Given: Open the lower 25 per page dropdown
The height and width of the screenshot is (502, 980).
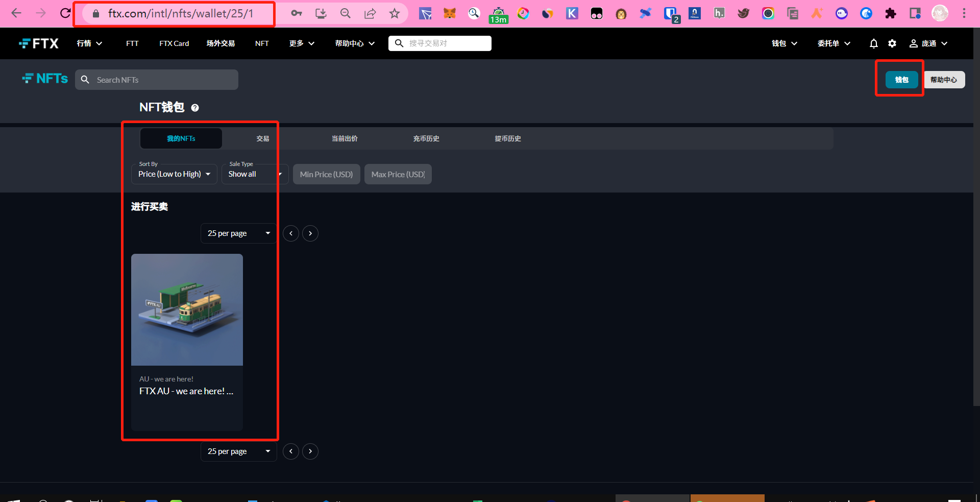Looking at the screenshot, I should pos(238,451).
